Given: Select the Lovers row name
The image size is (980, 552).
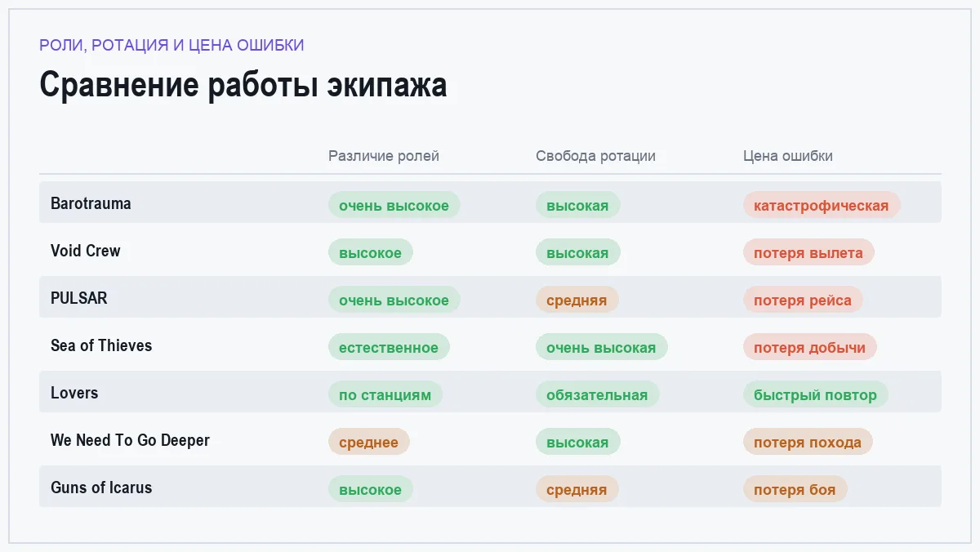Looking at the screenshot, I should point(74,393).
